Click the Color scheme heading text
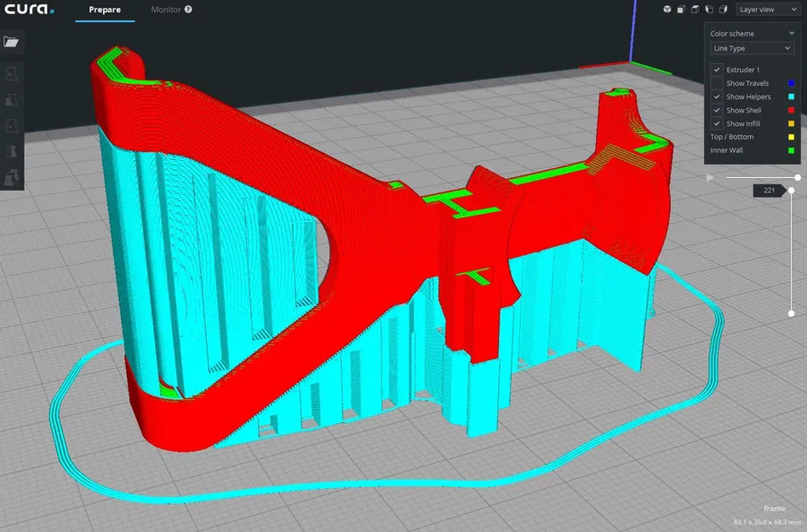 [x=732, y=33]
